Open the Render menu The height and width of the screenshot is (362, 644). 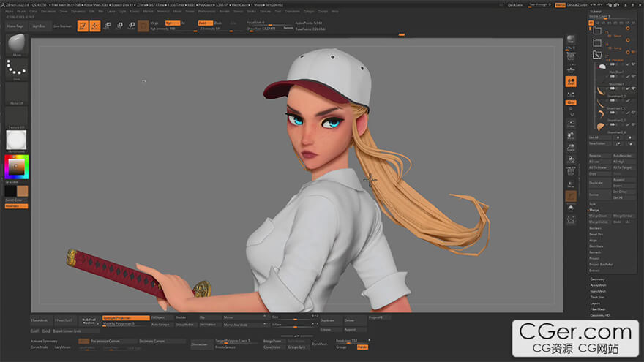(x=224, y=11)
